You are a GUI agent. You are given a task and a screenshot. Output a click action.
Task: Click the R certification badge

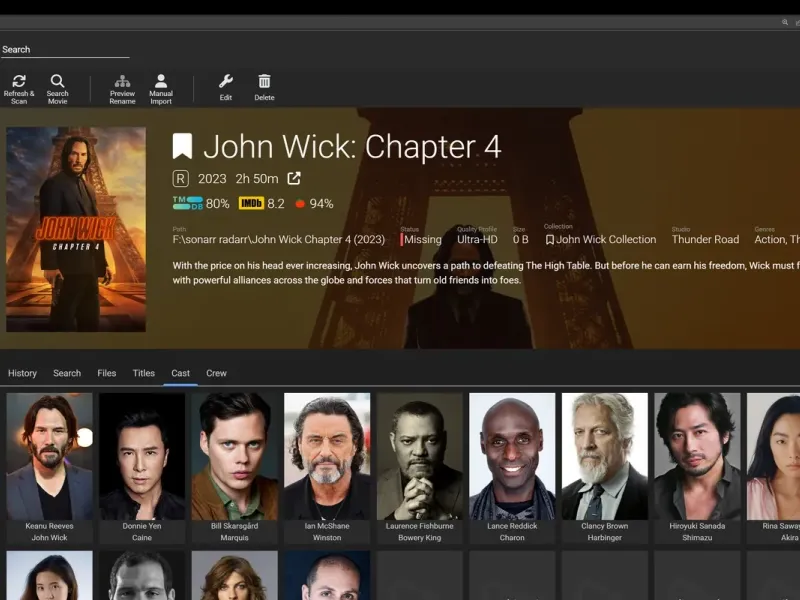(x=181, y=179)
